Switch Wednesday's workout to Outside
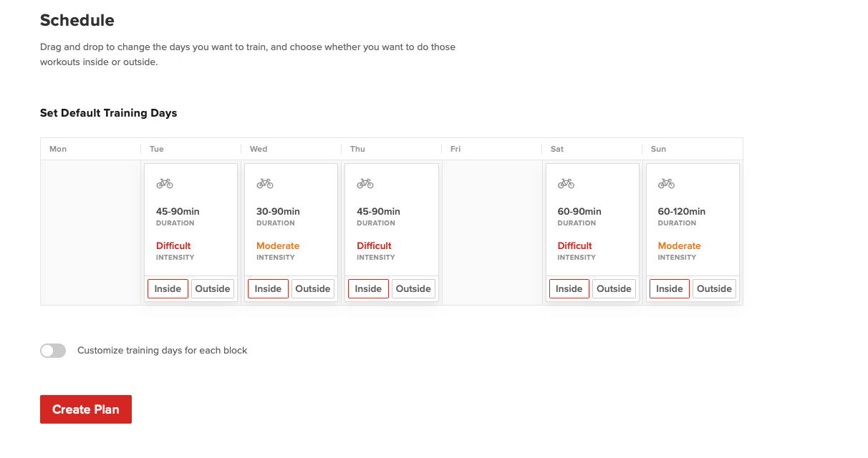 (x=313, y=289)
